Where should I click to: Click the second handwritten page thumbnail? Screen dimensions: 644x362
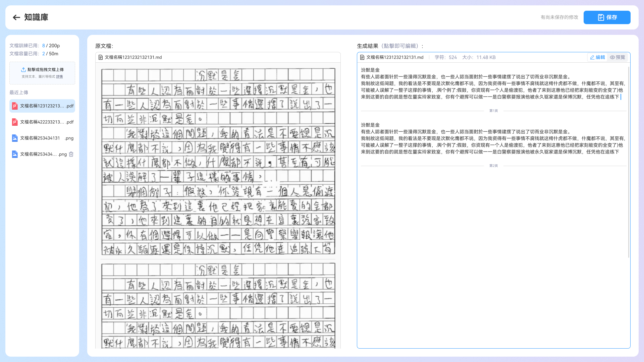[218, 306]
